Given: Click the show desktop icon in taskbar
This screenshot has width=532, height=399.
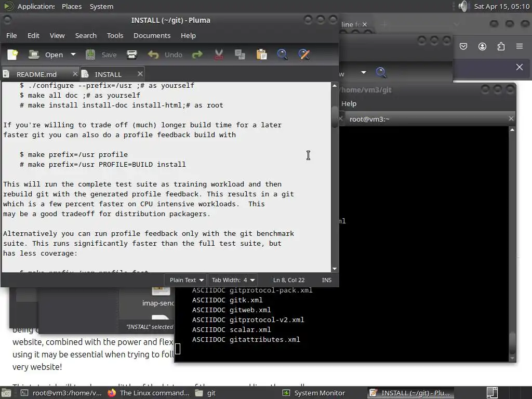Looking at the screenshot, I should 6,393.
